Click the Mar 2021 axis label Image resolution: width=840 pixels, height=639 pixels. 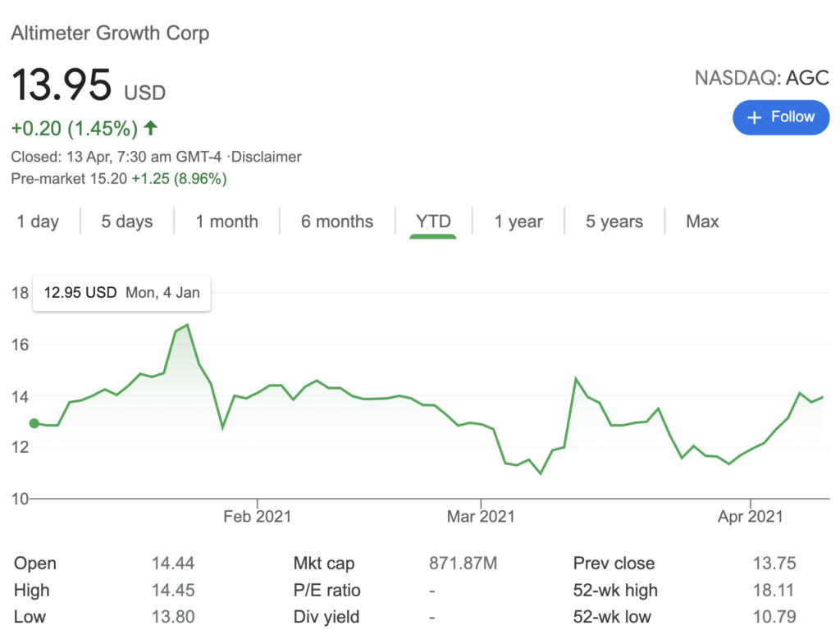[481, 516]
